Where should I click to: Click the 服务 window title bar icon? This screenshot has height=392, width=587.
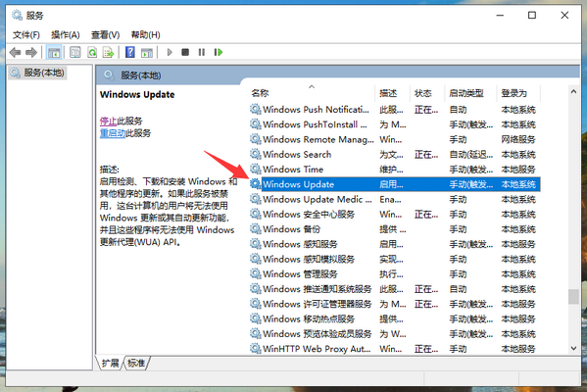tap(17, 16)
